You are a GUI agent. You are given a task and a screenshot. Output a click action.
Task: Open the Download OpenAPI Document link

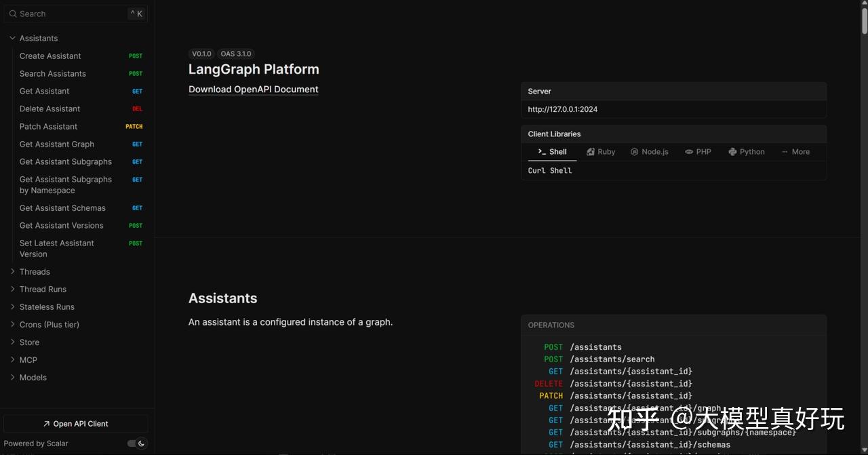pyautogui.click(x=253, y=89)
